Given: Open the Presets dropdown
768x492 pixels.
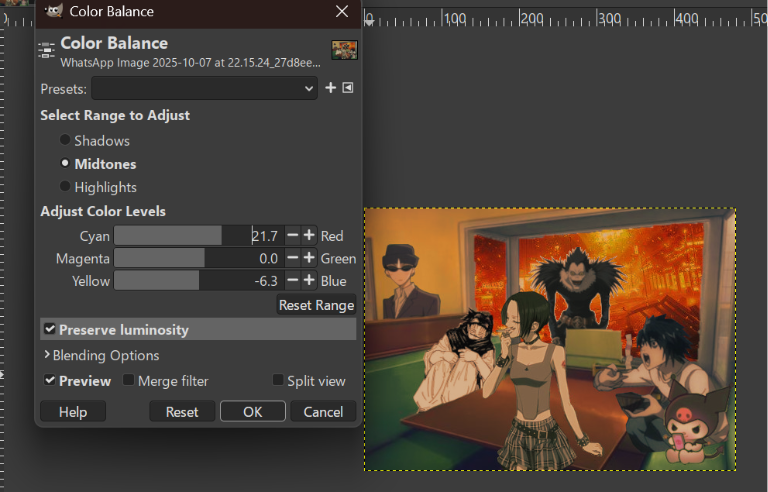Looking at the screenshot, I should 205,88.
